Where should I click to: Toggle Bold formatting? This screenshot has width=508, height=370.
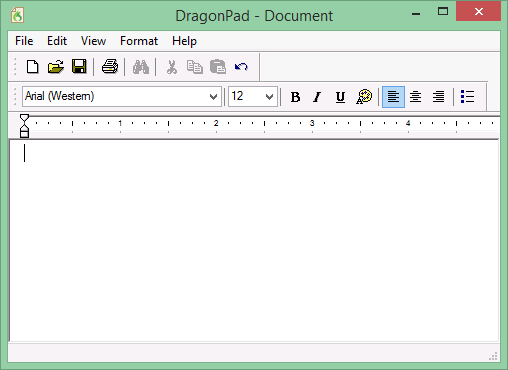295,97
